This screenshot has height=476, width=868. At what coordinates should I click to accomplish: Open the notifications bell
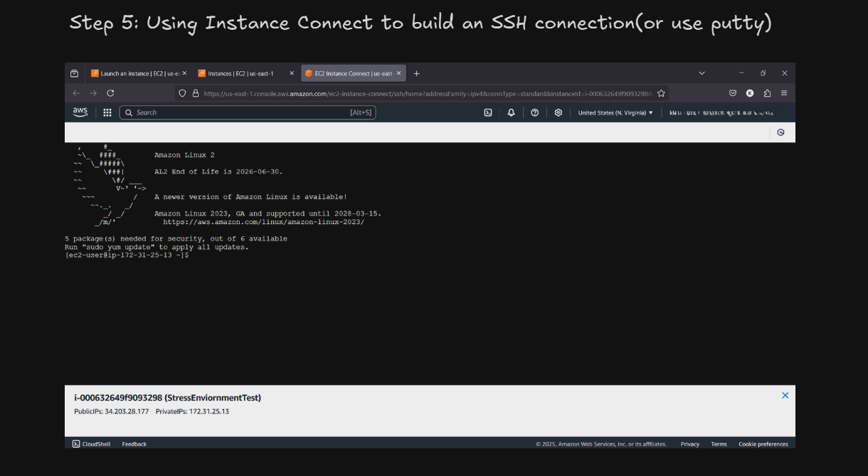(x=511, y=112)
